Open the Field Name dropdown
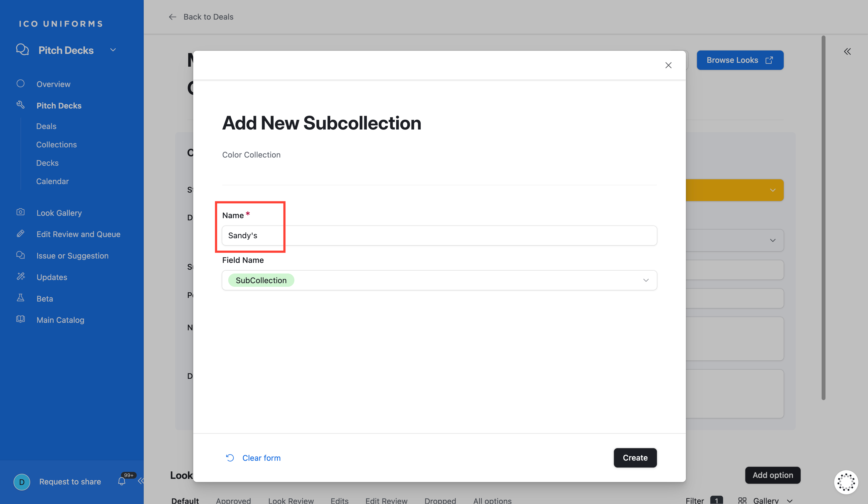The height and width of the screenshot is (504, 868). [x=646, y=281]
